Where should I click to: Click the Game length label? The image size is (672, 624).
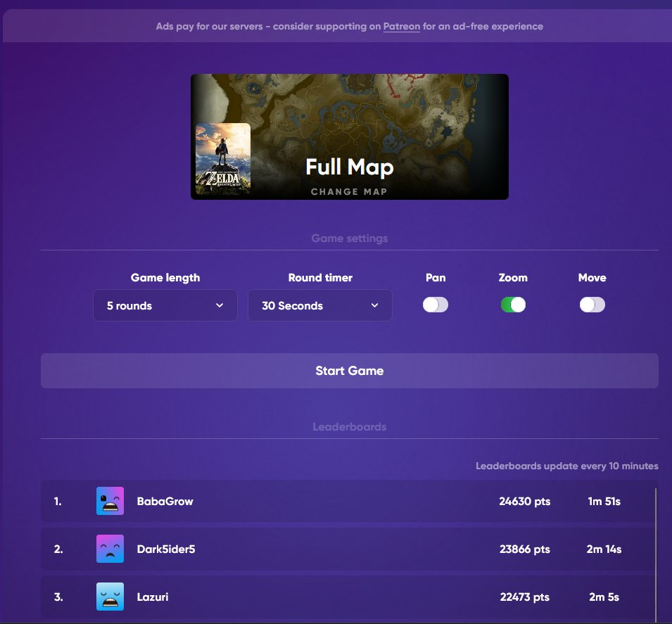click(x=165, y=278)
